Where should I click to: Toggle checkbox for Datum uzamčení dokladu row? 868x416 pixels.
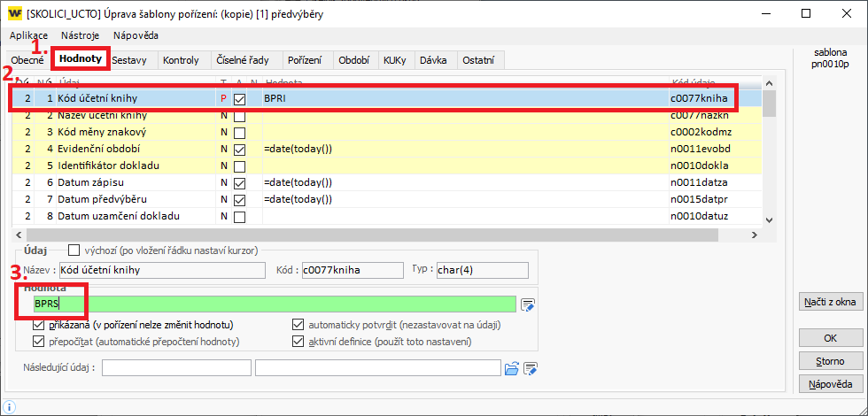240,217
